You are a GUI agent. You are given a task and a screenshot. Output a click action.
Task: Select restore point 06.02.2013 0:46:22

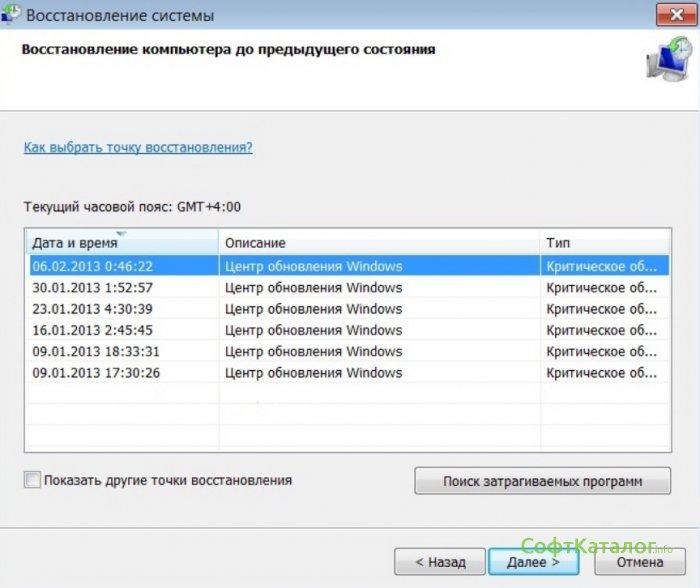point(349,266)
